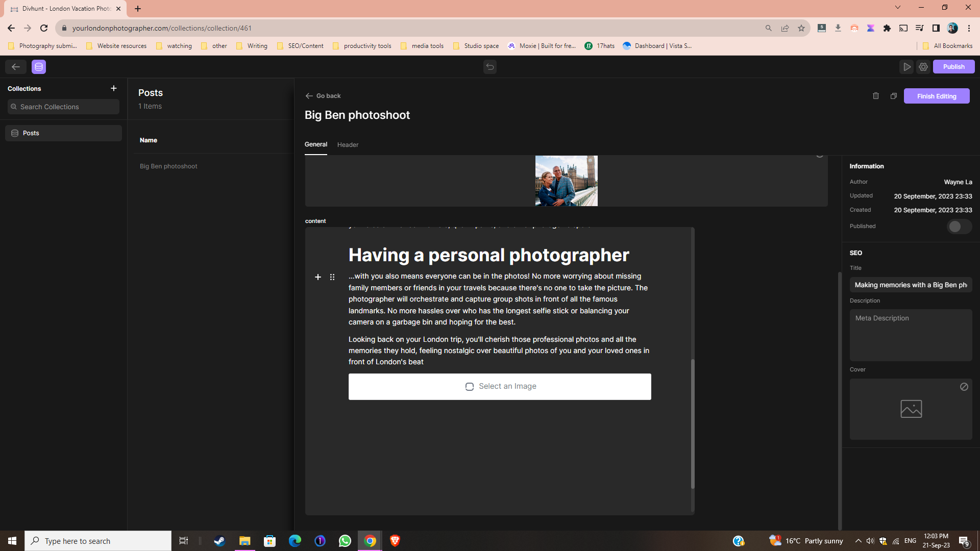Open the Moxie bookmark
Image resolution: width=980 pixels, height=551 pixels.
pyautogui.click(x=542, y=46)
